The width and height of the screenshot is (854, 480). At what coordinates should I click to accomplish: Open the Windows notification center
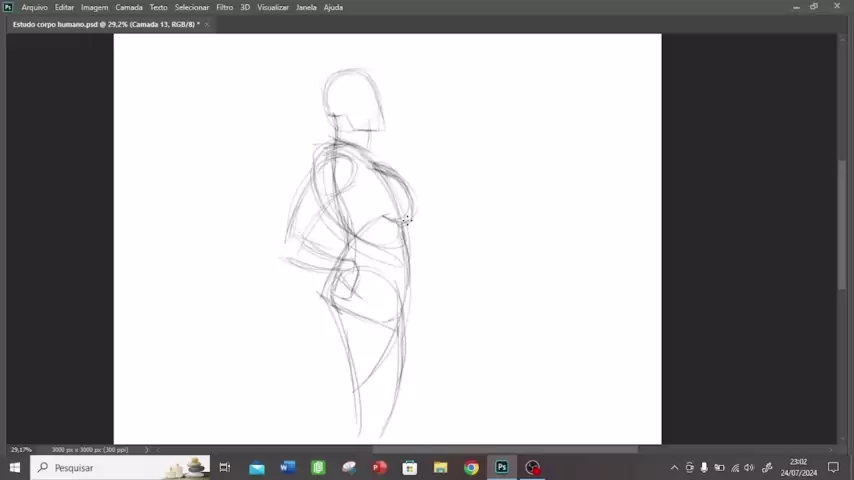click(833, 467)
